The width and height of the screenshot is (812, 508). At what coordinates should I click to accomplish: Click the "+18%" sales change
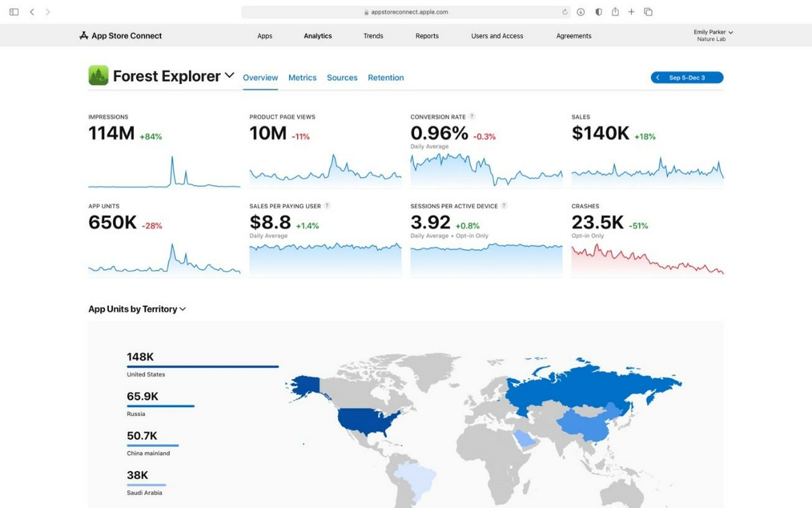pyautogui.click(x=645, y=137)
